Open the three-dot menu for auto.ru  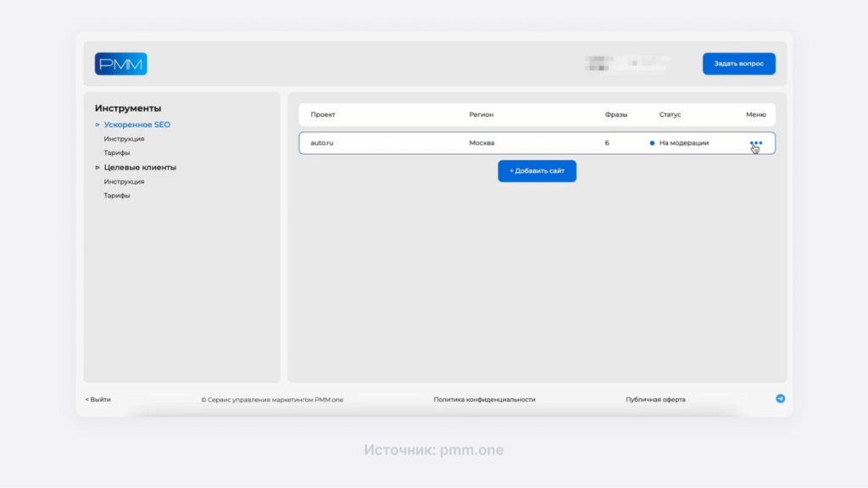click(x=756, y=143)
